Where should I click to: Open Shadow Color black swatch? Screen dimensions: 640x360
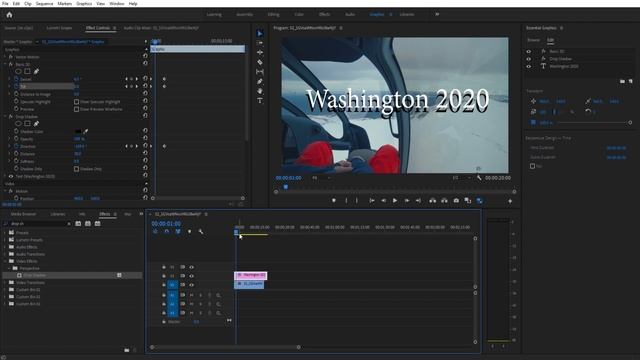click(78, 131)
